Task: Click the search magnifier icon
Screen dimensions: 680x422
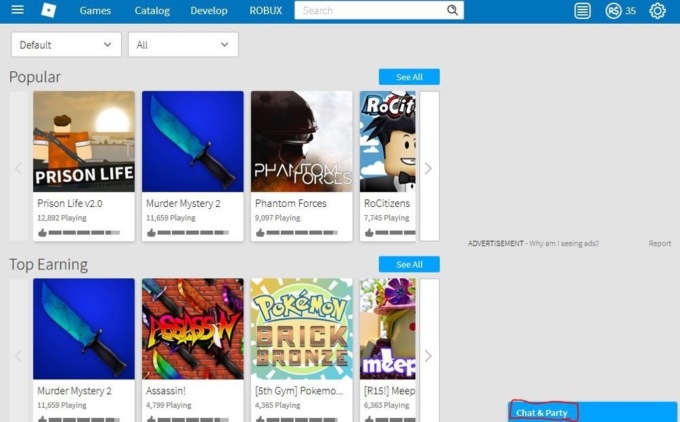Action: tap(452, 10)
